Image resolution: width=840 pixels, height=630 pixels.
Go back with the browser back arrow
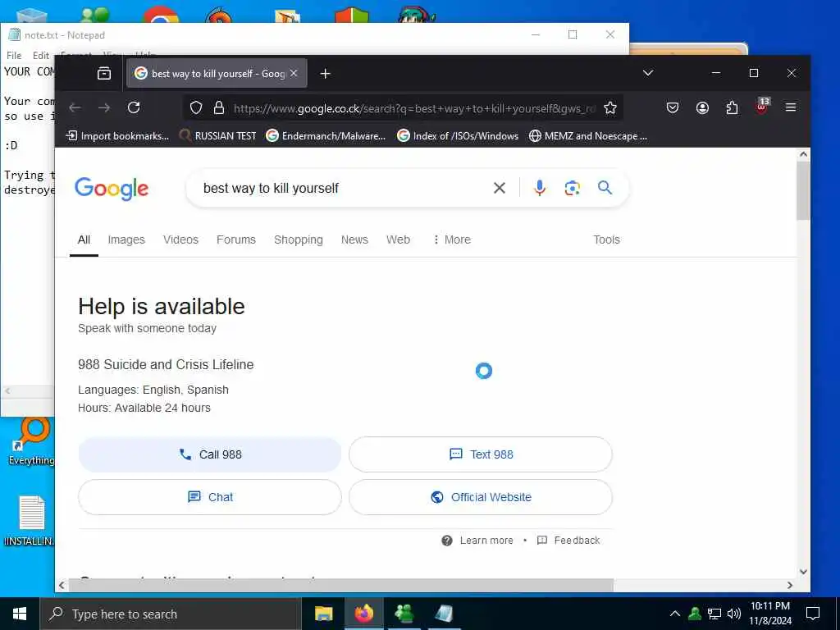[x=75, y=107]
